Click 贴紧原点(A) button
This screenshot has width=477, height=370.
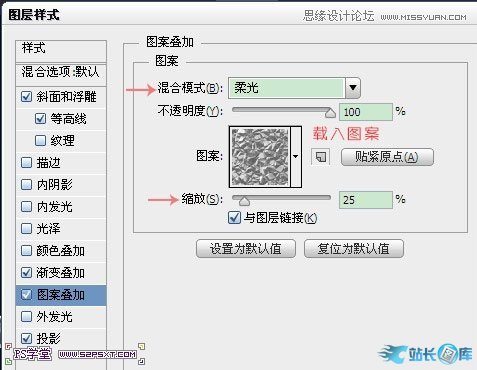(x=387, y=157)
